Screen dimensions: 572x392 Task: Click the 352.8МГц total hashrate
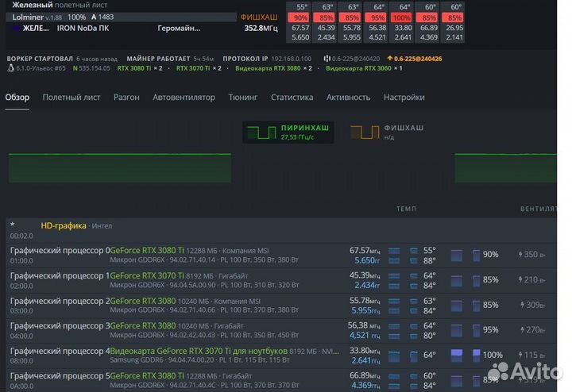click(261, 28)
